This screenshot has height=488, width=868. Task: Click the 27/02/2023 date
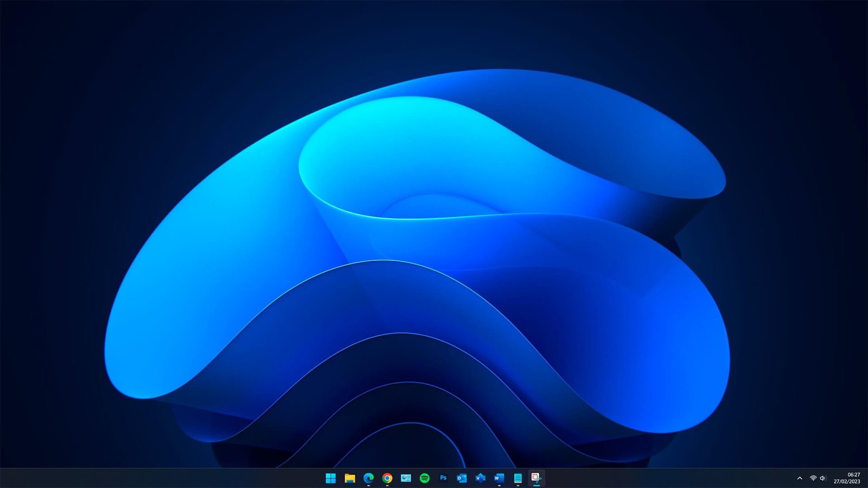coord(846,481)
